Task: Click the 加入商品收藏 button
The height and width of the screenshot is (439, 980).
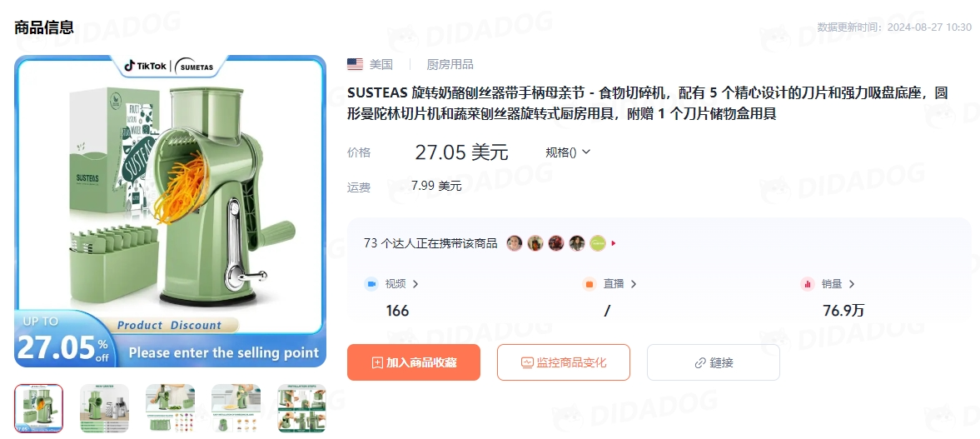Action: [x=414, y=362]
